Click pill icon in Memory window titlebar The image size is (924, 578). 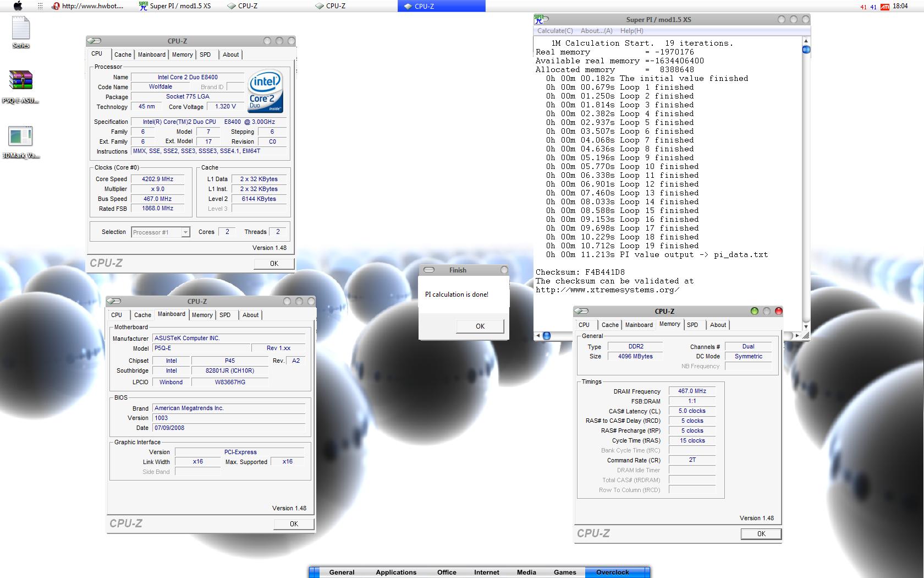[582, 311]
